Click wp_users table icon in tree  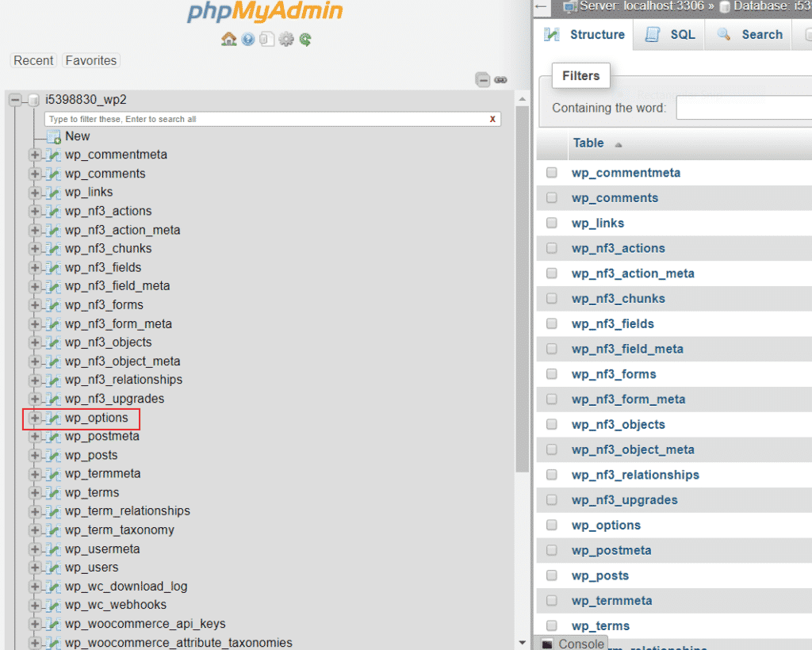53,568
